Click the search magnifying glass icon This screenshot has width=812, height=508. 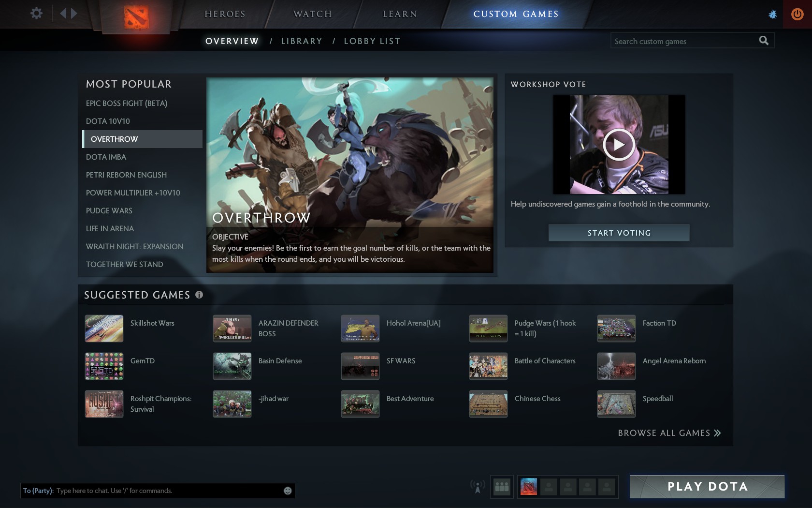(x=763, y=41)
